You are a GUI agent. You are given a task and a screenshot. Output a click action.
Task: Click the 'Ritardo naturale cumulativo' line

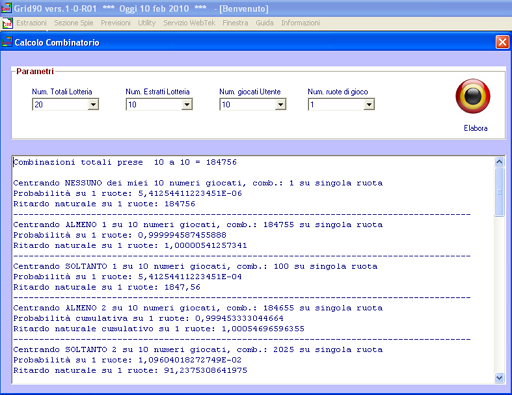coord(159,329)
